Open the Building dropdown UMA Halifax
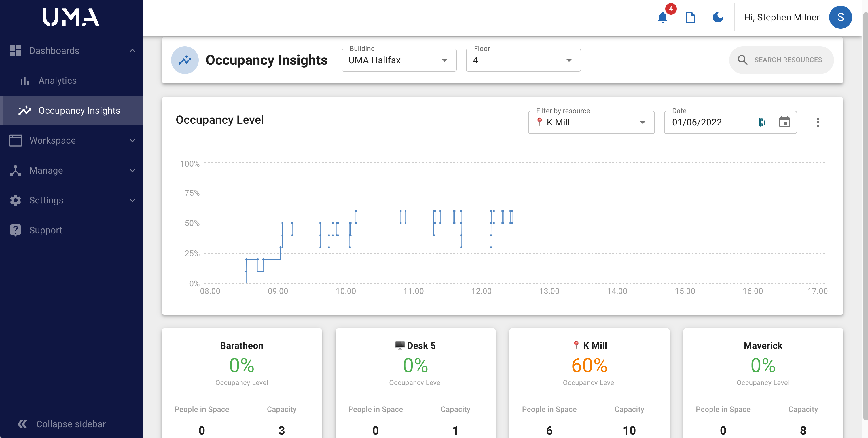The width and height of the screenshot is (868, 438). [x=399, y=60]
